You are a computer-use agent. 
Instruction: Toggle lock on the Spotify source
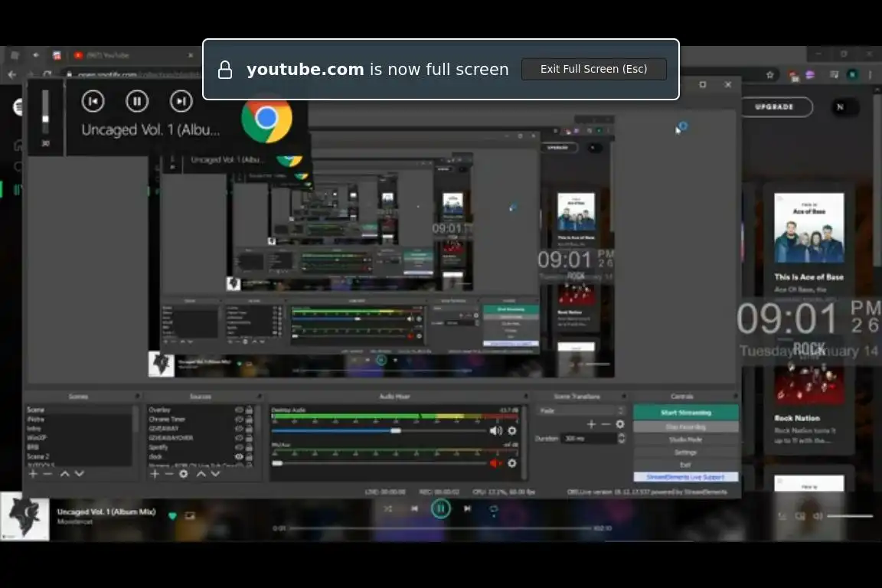click(x=249, y=447)
